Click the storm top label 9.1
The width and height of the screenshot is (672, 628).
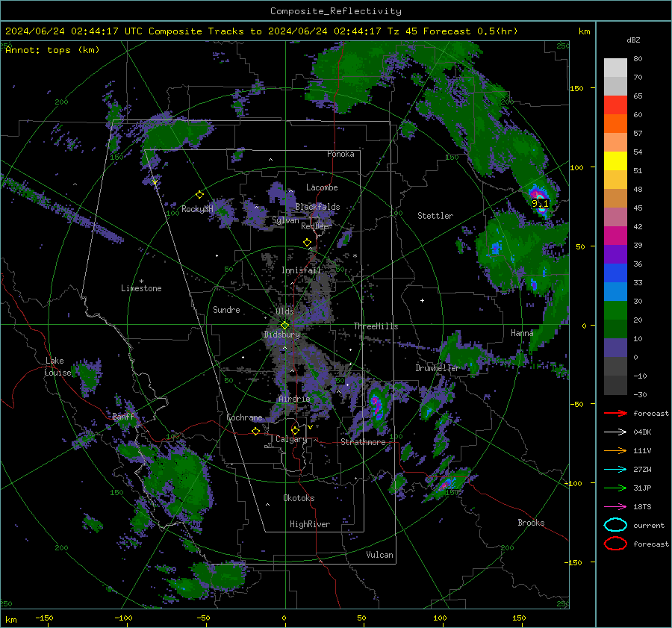[x=540, y=204]
